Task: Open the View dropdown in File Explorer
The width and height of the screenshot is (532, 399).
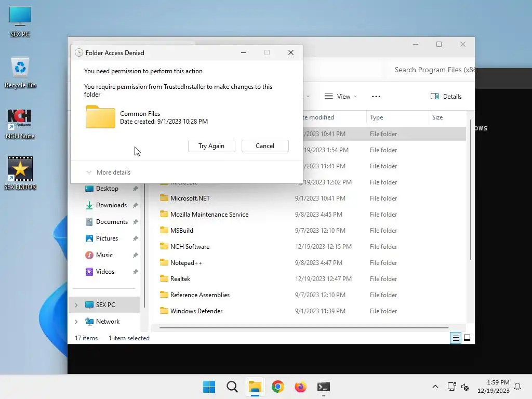Action: coord(341,96)
